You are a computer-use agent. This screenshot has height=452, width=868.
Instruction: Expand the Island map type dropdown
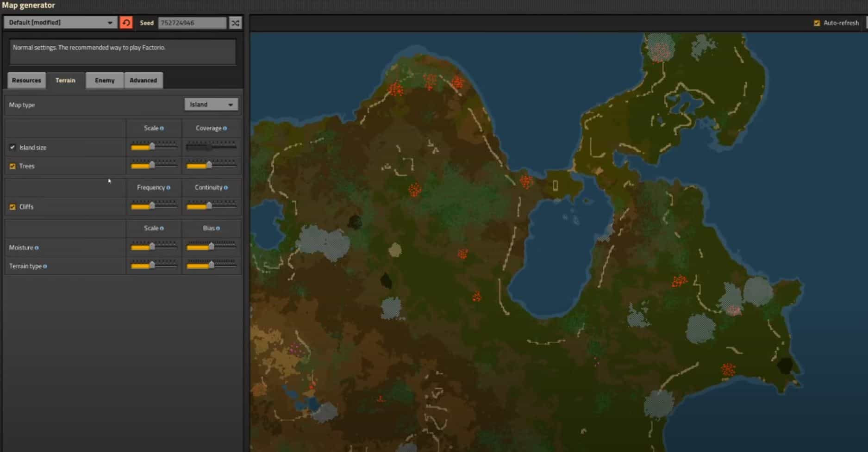click(x=211, y=105)
